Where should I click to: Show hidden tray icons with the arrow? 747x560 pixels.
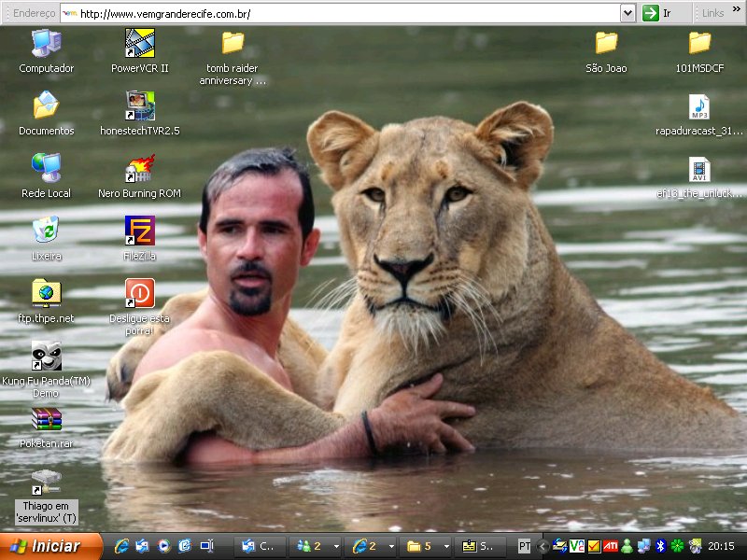pos(543,546)
